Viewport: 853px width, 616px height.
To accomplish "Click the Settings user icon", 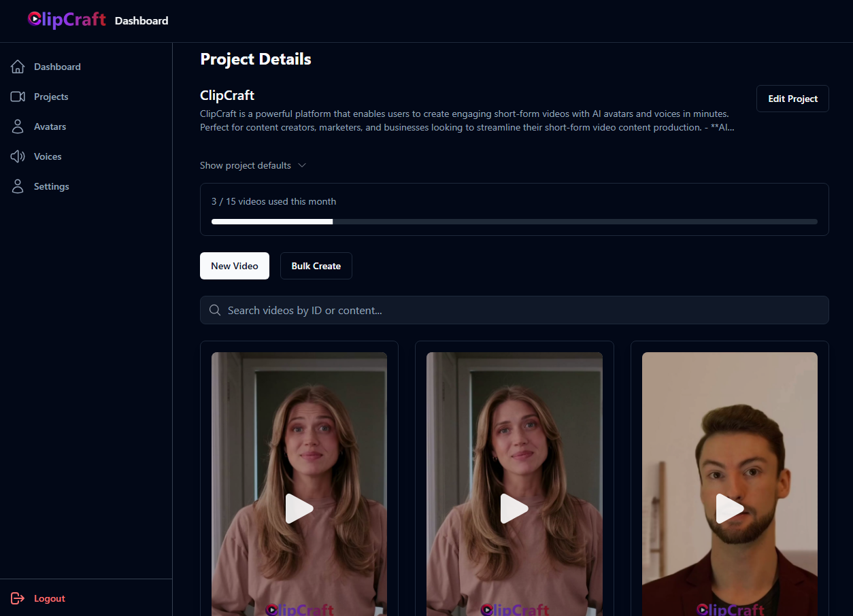I will pyautogui.click(x=18, y=186).
